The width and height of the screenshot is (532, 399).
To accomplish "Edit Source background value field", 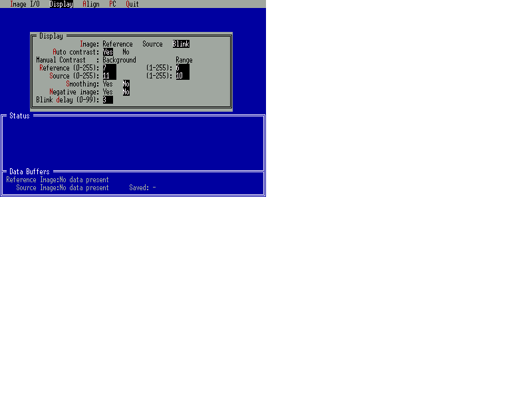I will tap(109, 76).
